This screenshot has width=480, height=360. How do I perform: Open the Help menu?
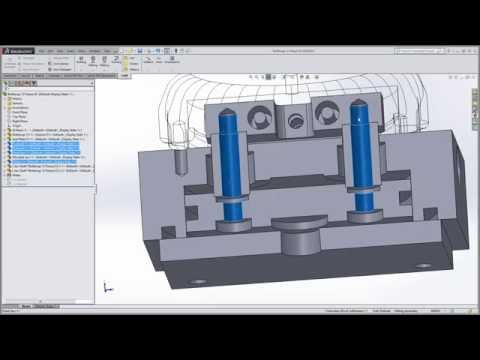pos(107,51)
